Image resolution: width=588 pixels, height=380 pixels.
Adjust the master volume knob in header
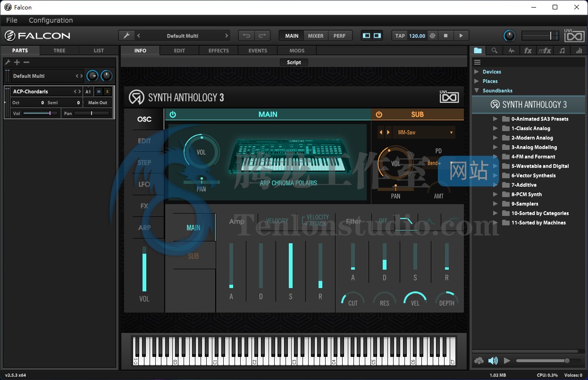509,36
